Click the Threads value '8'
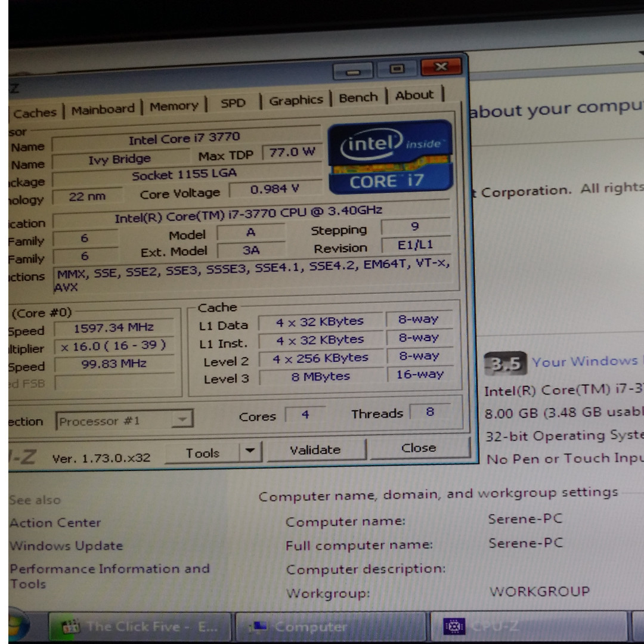 (x=430, y=411)
